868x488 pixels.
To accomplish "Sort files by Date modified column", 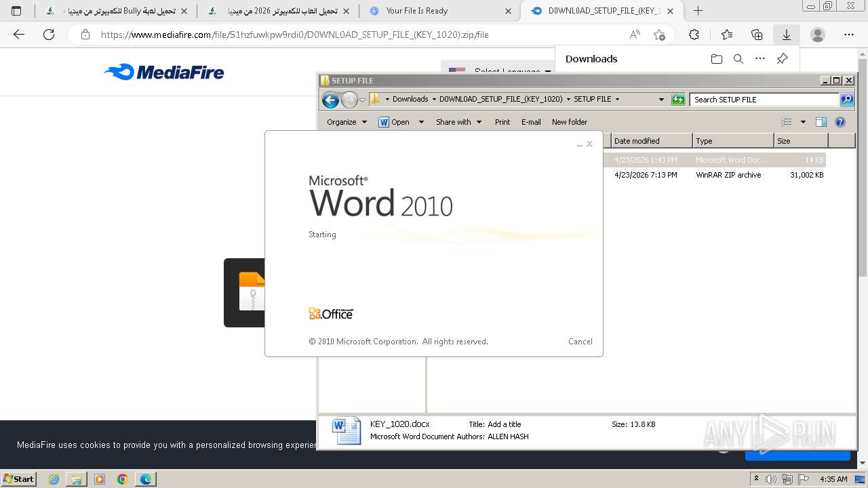I will pos(652,141).
